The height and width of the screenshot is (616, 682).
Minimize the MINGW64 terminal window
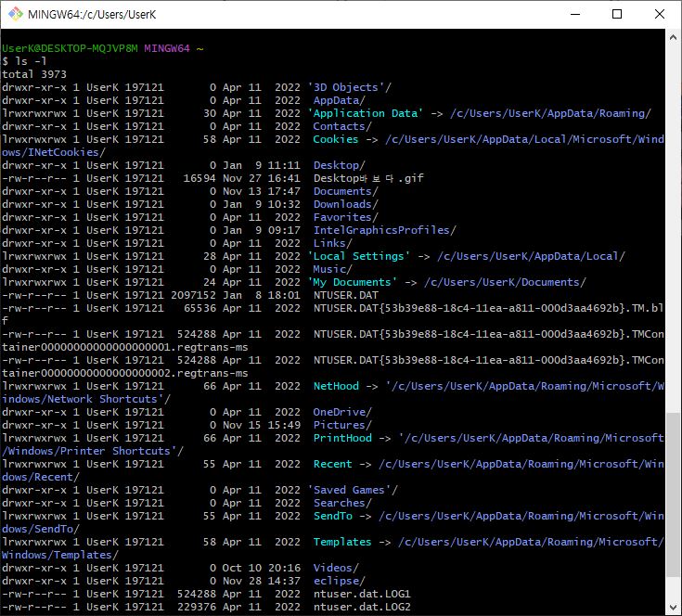[575, 14]
